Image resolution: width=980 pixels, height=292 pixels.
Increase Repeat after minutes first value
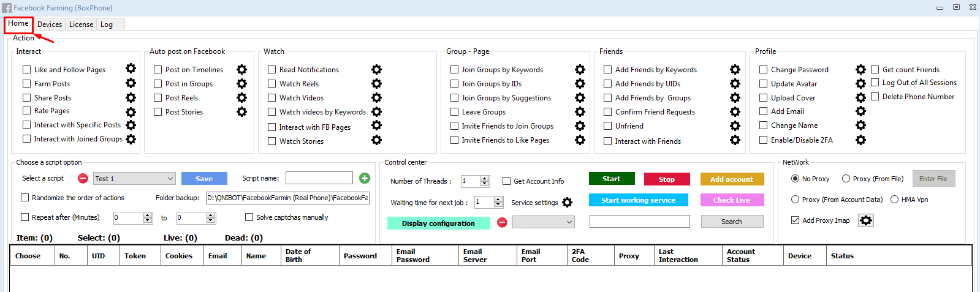point(148,215)
